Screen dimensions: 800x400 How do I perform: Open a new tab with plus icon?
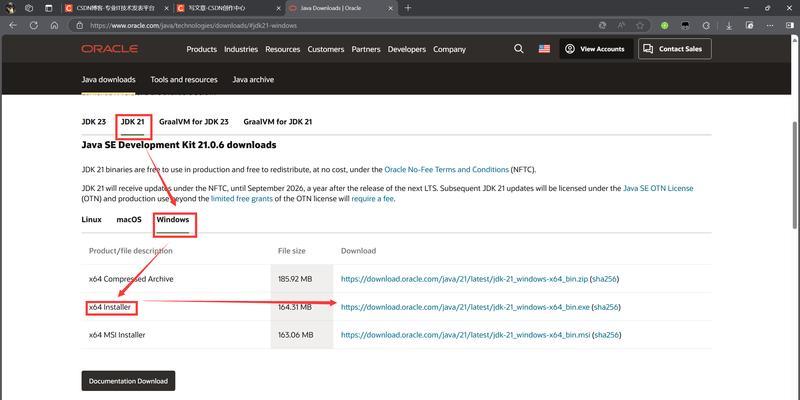[x=408, y=8]
